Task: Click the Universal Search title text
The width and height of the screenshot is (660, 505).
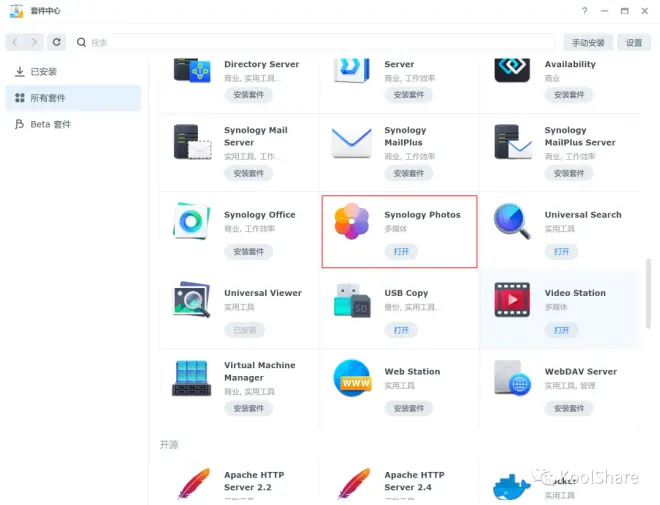Action: [x=583, y=215]
